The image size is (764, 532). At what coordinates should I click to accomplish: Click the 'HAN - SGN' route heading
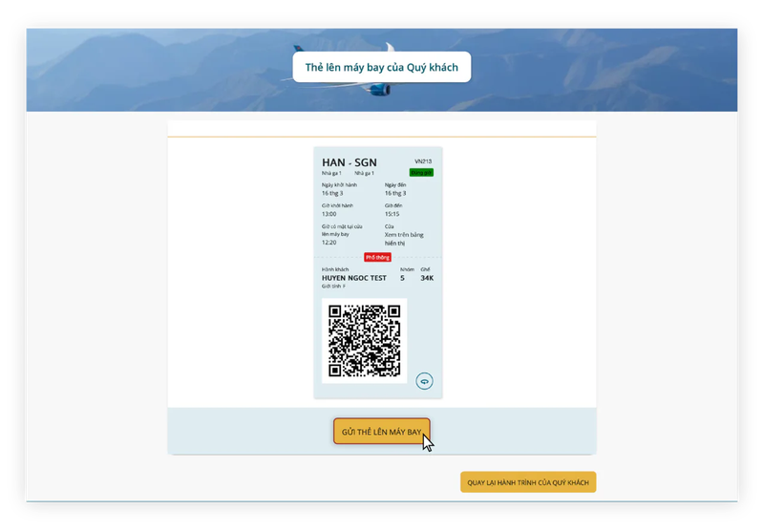[x=349, y=162]
